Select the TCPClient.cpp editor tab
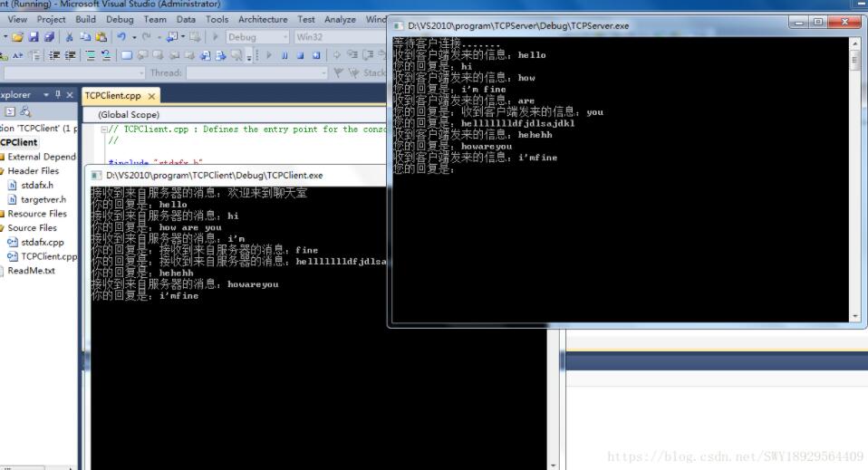 [113, 96]
